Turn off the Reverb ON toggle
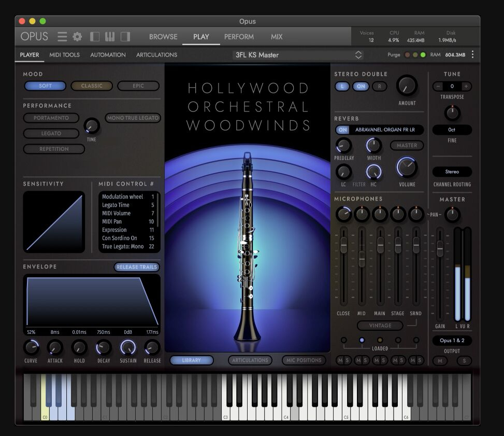The height and width of the screenshot is (436, 504). click(342, 130)
